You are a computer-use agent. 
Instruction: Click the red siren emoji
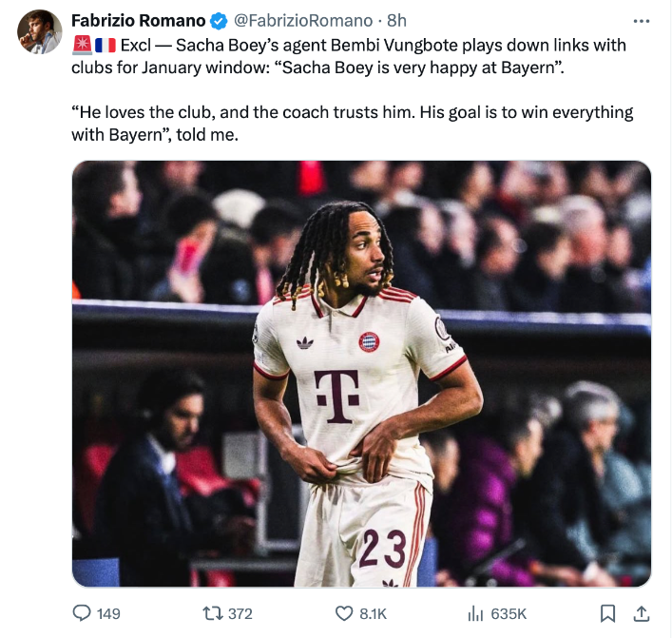[x=82, y=45]
